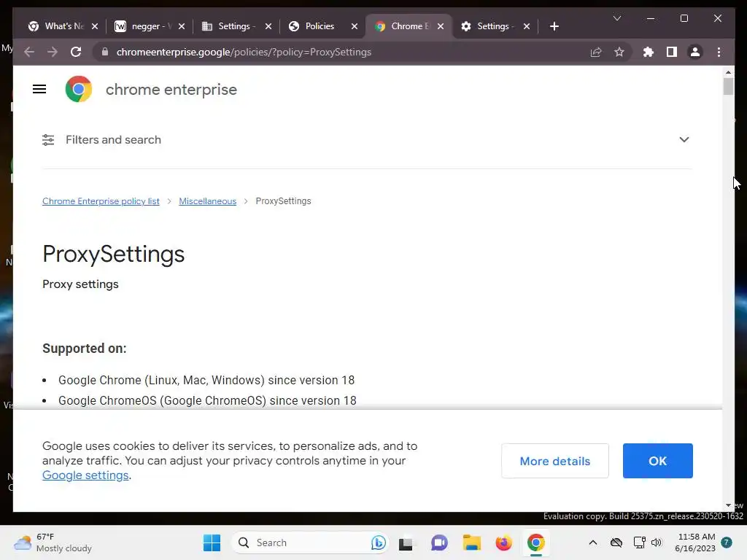
Task: Click the 'Google Chrome (Linux, Mac, Windows)' line
Action: [x=206, y=380]
